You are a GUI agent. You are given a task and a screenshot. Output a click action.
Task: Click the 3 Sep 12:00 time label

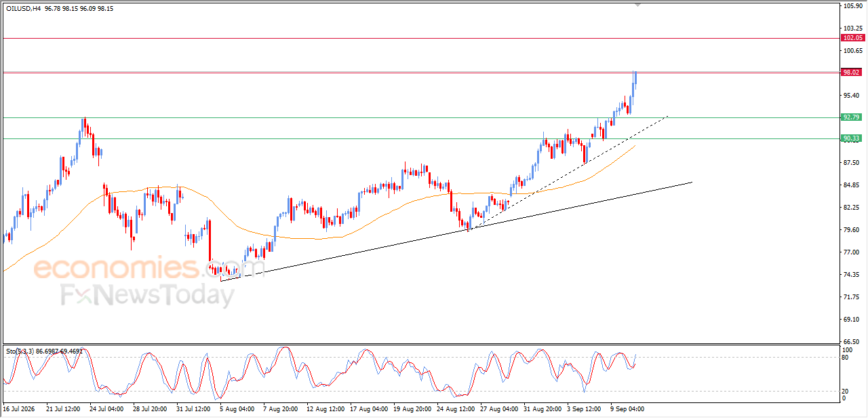tap(585, 409)
